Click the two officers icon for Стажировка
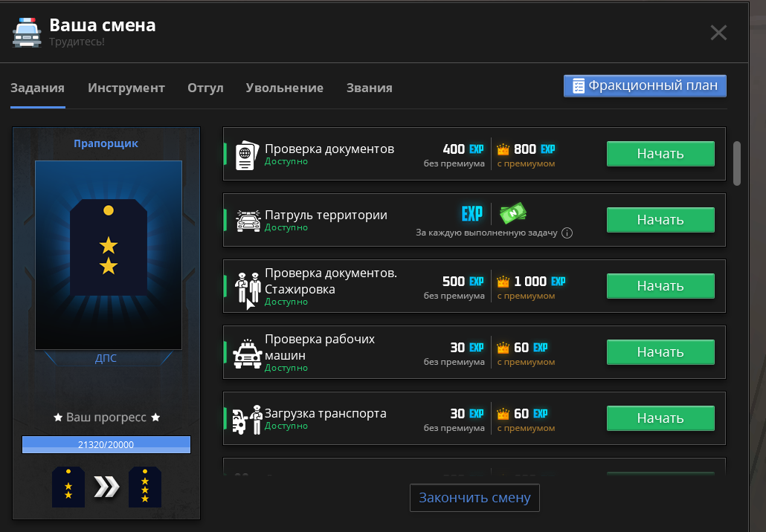 (248, 288)
